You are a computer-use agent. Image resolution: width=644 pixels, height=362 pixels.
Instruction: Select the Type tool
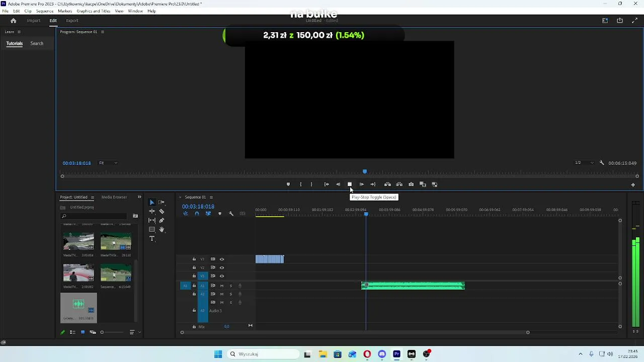point(152,238)
